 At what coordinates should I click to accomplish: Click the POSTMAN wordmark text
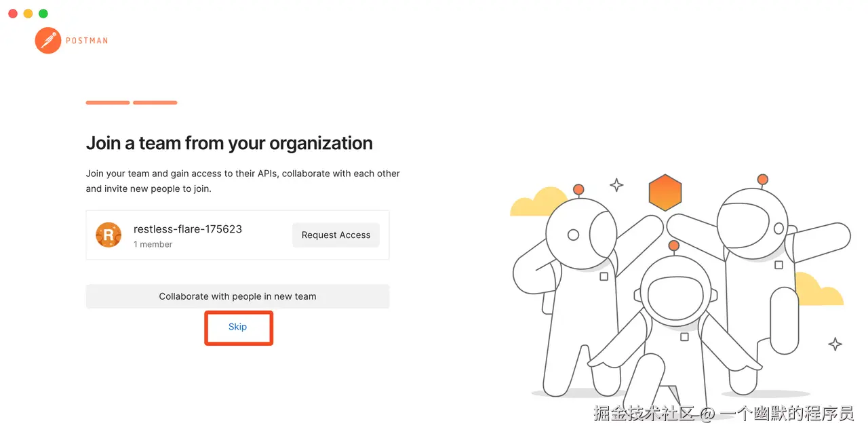[x=87, y=41]
